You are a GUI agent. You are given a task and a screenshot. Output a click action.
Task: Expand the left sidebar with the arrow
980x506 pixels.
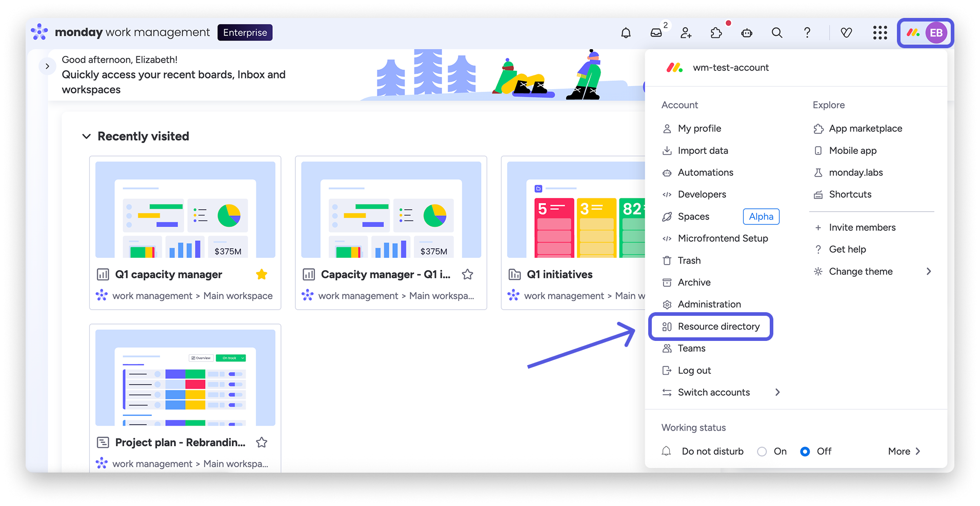[47, 66]
